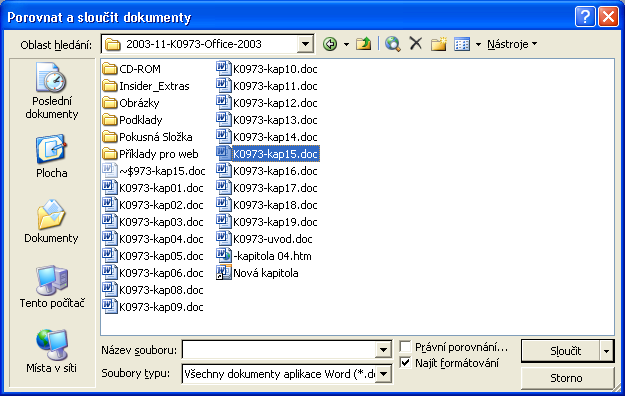This screenshot has height=396, width=625.
Task: Select file K0973-kap08.doc
Action: [x=153, y=290]
